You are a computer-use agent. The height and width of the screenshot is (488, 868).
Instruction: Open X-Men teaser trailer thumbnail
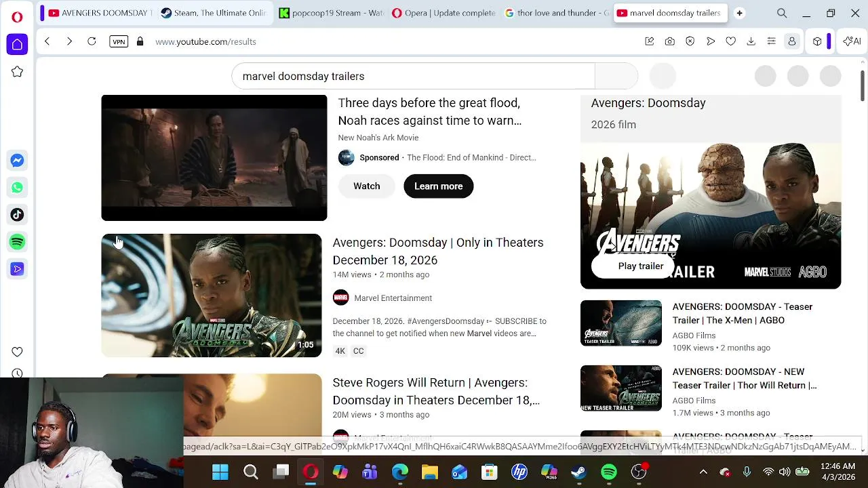click(x=621, y=323)
